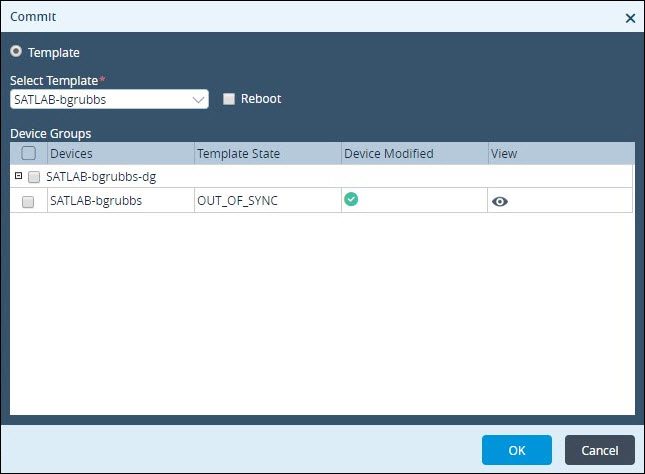Viewport: 645px width, 474px height.
Task: Check the SATLAB-bgrubbs-dg group checkbox
Action: (34, 177)
